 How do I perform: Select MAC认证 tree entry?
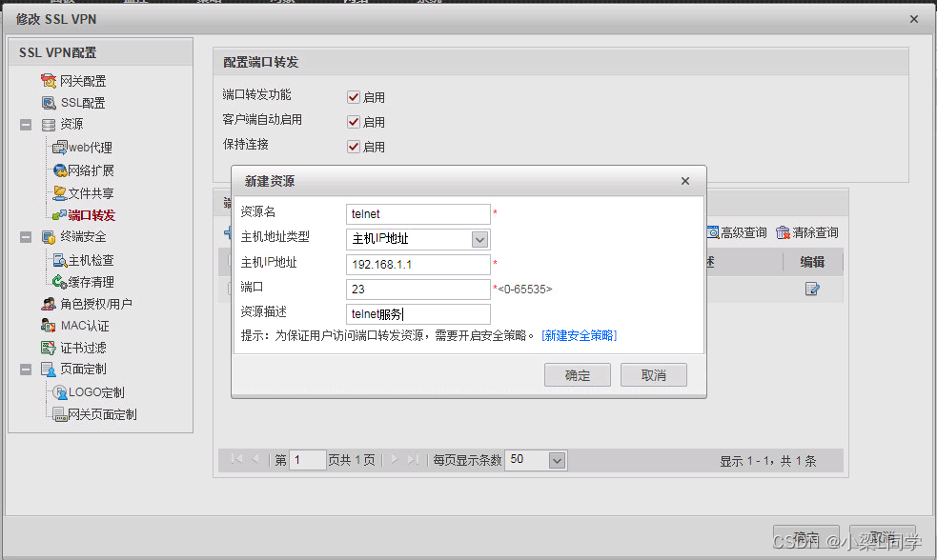coord(85,326)
